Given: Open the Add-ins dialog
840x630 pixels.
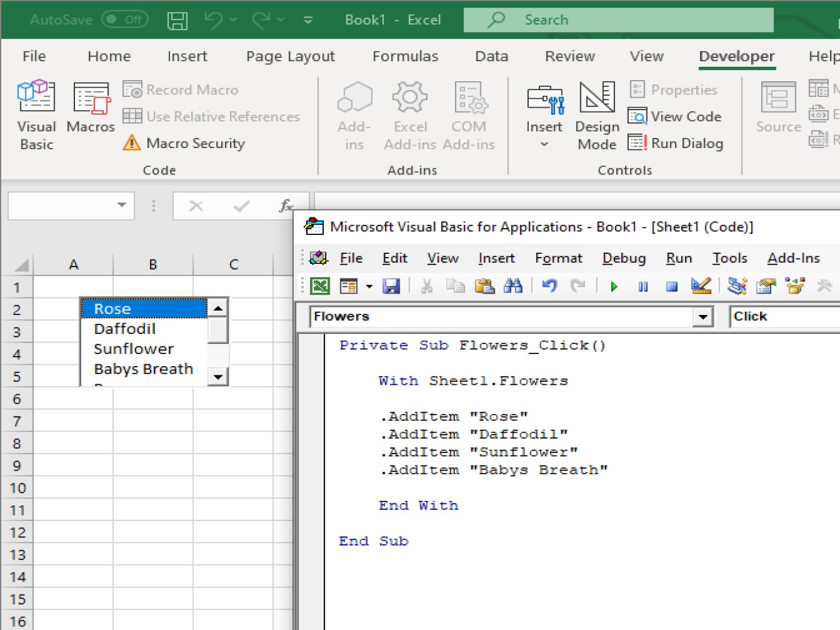Looking at the screenshot, I should tap(354, 116).
